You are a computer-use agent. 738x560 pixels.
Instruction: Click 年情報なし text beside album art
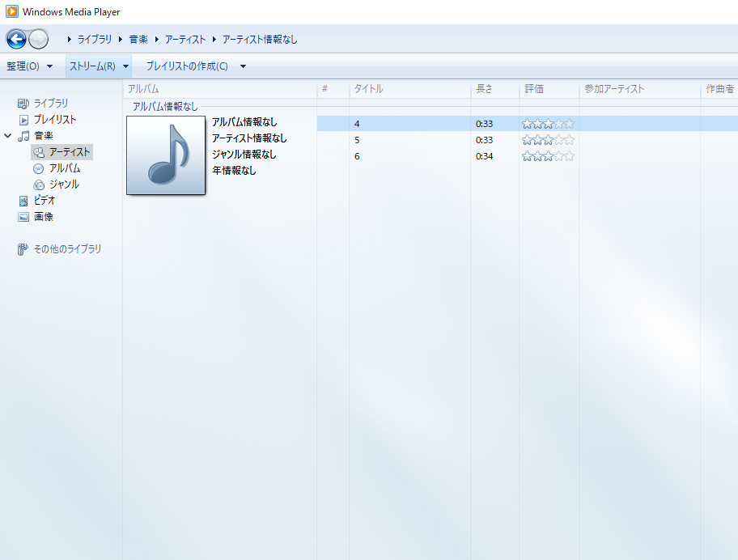pos(234,171)
